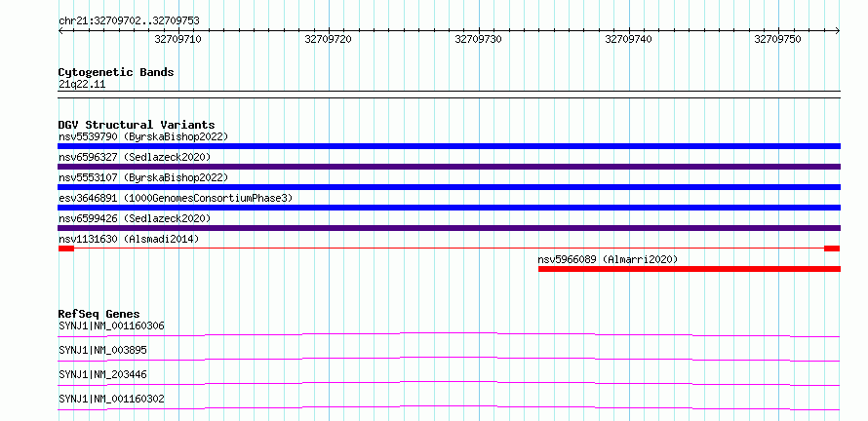The height and width of the screenshot is (421, 868).
Task: Click the left arrowhead of the coordinate ruler
Action: click(x=60, y=30)
